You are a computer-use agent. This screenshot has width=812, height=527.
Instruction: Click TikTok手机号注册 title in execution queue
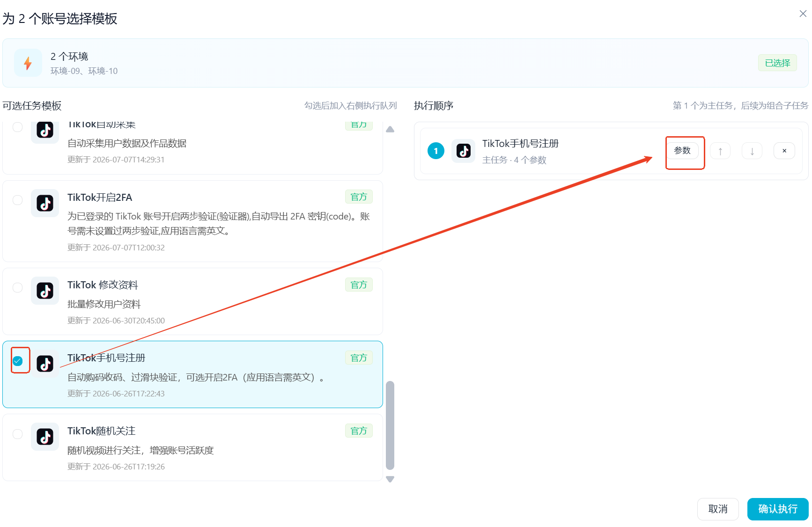(x=521, y=143)
